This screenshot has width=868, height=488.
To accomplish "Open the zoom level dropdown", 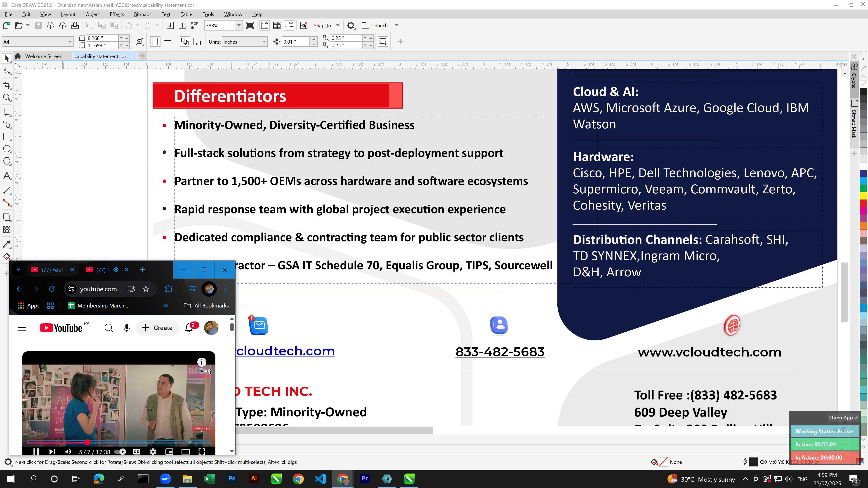I will tap(238, 25).
